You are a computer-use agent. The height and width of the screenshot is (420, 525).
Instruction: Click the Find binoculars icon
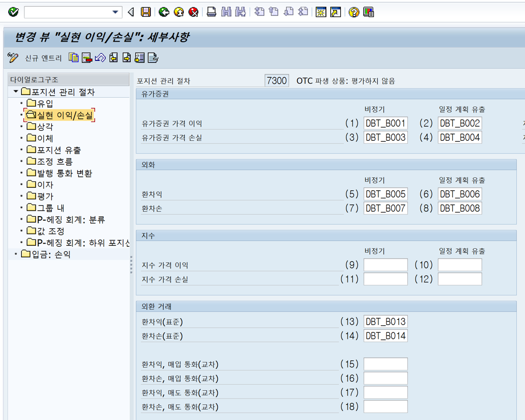(226, 12)
